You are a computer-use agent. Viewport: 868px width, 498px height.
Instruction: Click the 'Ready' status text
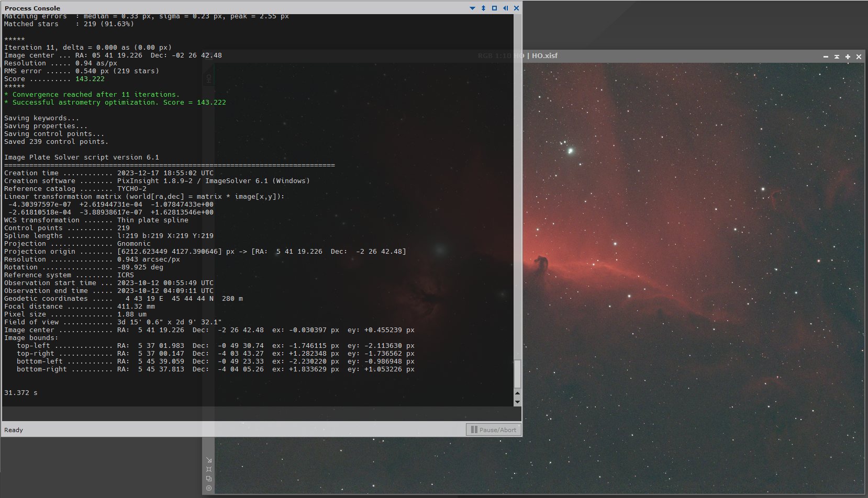tap(14, 430)
